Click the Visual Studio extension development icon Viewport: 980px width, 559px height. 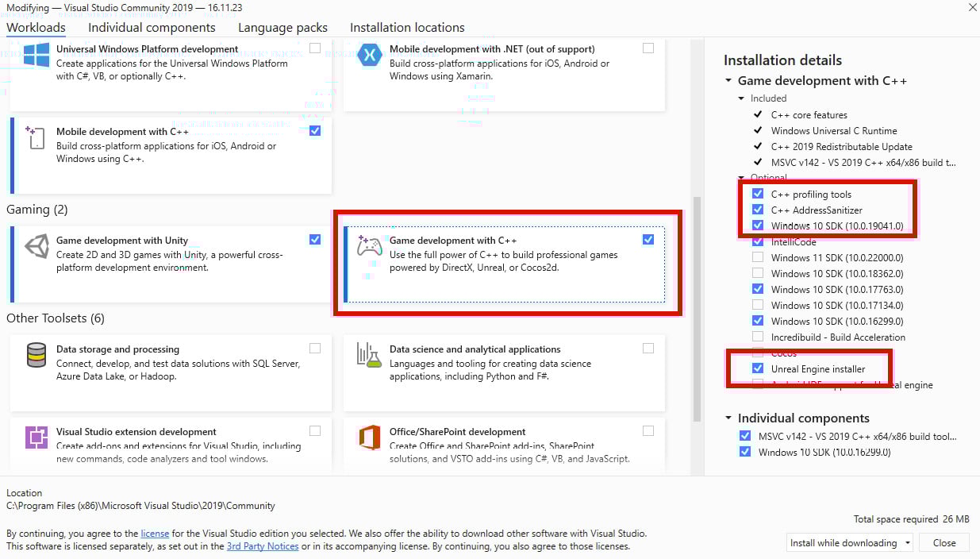click(x=36, y=438)
